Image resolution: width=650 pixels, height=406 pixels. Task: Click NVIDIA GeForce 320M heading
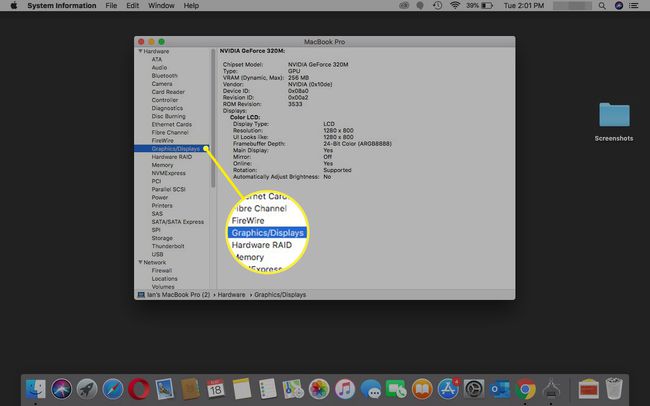(x=252, y=51)
